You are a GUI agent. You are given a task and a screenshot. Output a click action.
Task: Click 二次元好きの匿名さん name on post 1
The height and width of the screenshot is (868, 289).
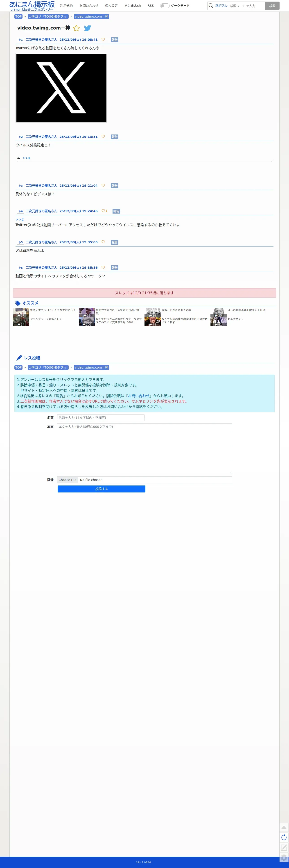click(x=41, y=40)
